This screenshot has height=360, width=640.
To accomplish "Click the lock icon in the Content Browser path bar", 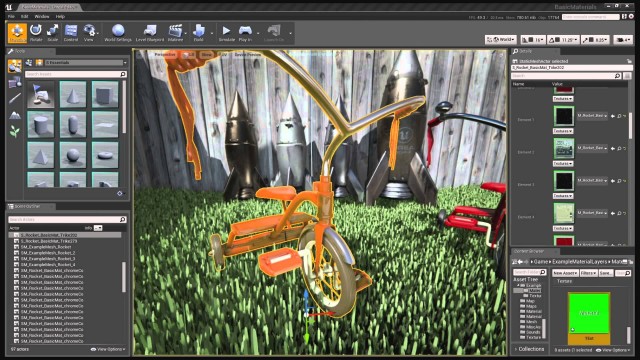I will point(630,262).
